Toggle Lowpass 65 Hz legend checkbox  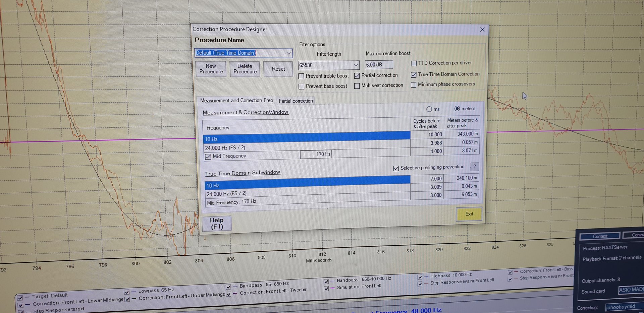(x=126, y=292)
